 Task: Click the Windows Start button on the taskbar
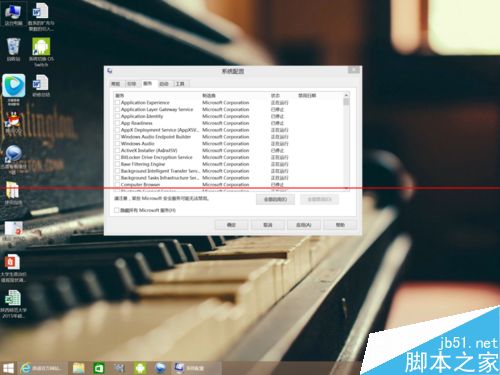[x=8, y=368]
